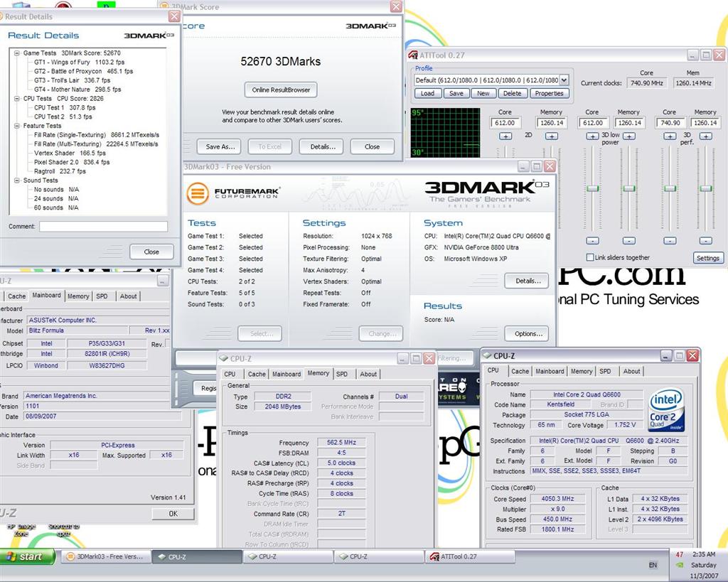728x582 pixels.
Task: Select GT1 - Wings of Fury result row
Action: [79, 63]
